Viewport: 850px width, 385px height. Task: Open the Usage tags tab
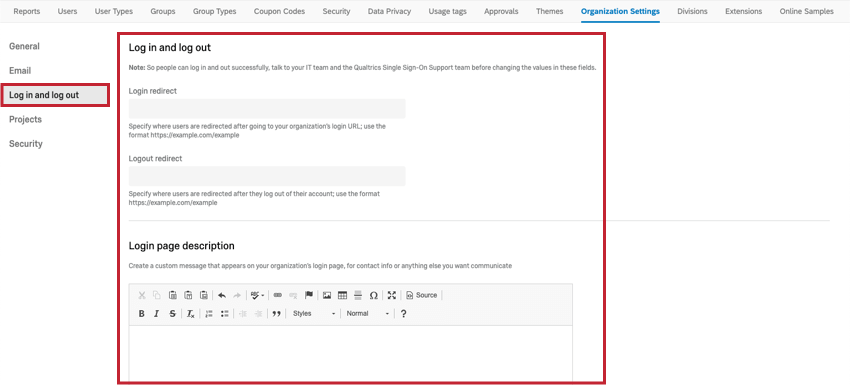(x=447, y=11)
